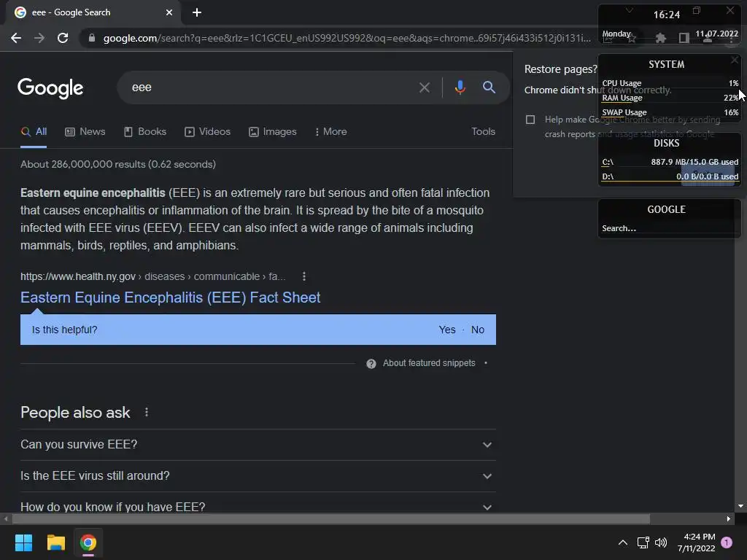Click the About featured snippets help icon
The image size is (747, 560).
point(371,363)
